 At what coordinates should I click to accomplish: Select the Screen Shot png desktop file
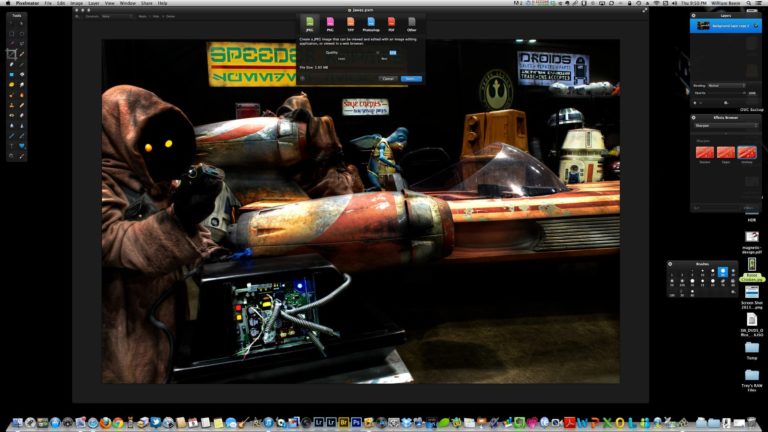[x=752, y=297]
